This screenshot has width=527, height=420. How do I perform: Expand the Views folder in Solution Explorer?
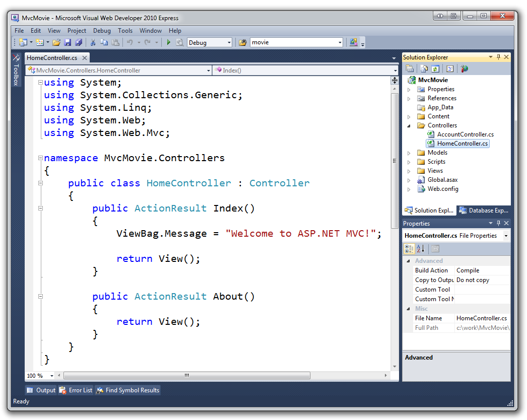click(x=409, y=170)
